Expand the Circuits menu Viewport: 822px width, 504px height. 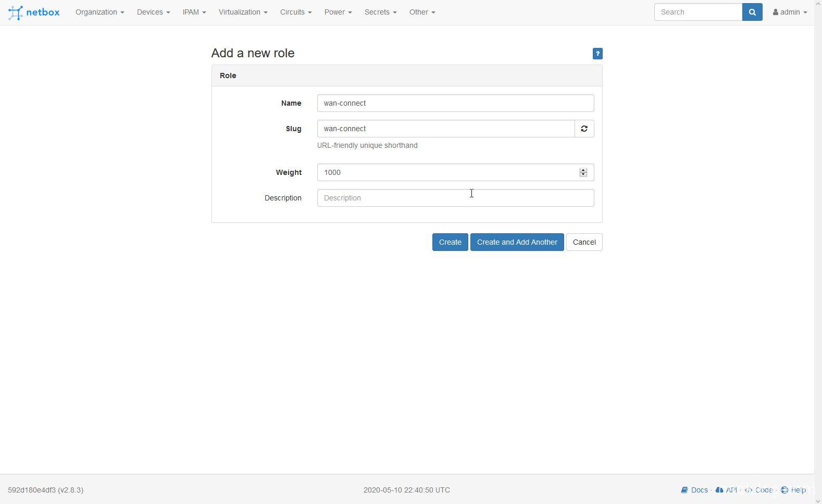296,12
